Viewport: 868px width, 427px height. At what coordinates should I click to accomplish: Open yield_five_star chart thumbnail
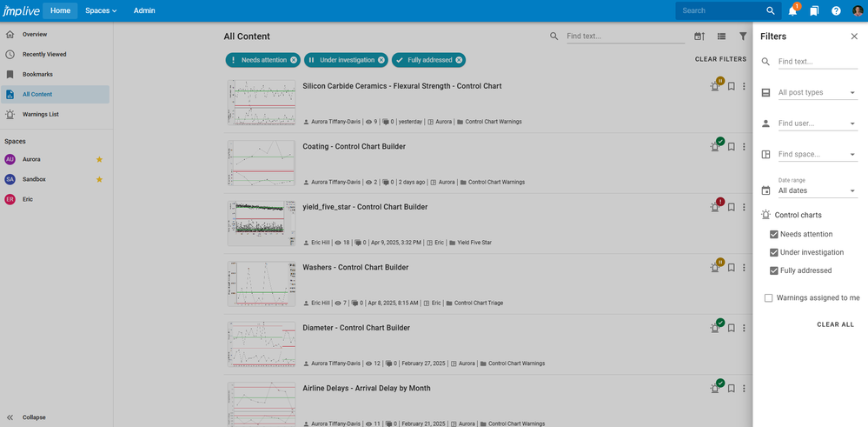pyautogui.click(x=262, y=224)
